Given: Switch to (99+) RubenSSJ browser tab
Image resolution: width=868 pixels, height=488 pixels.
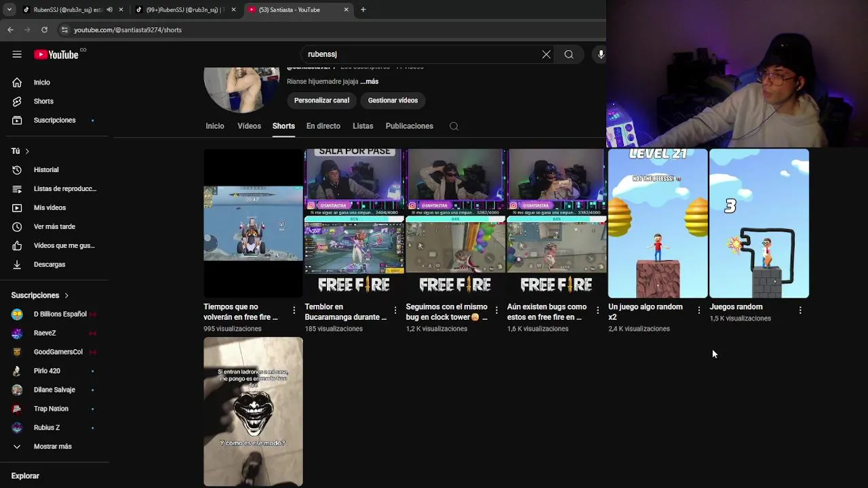Looking at the screenshot, I should tap(184, 9).
